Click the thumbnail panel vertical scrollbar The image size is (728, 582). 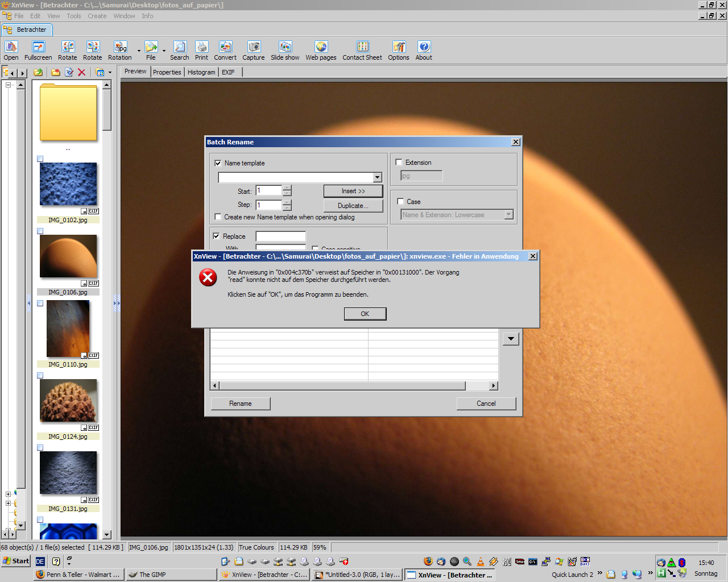(x=107, y=310)
